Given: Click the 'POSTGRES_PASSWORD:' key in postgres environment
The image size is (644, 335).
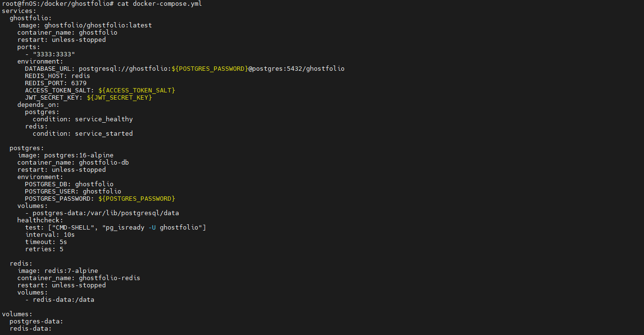Looking at the screenshot, I should 60,199.
